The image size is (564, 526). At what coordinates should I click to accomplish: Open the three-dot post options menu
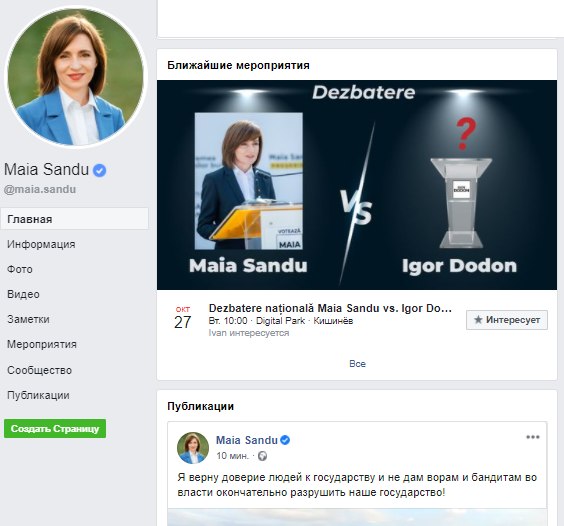coord(533,437)
